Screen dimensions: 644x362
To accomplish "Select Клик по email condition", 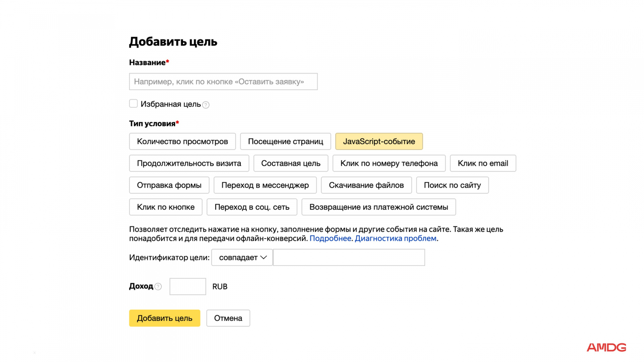I will [483, 163].
